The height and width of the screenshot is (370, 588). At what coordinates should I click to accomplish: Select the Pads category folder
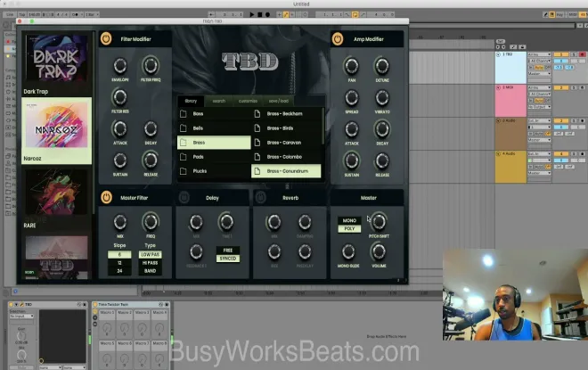click(x=214, y=157)
